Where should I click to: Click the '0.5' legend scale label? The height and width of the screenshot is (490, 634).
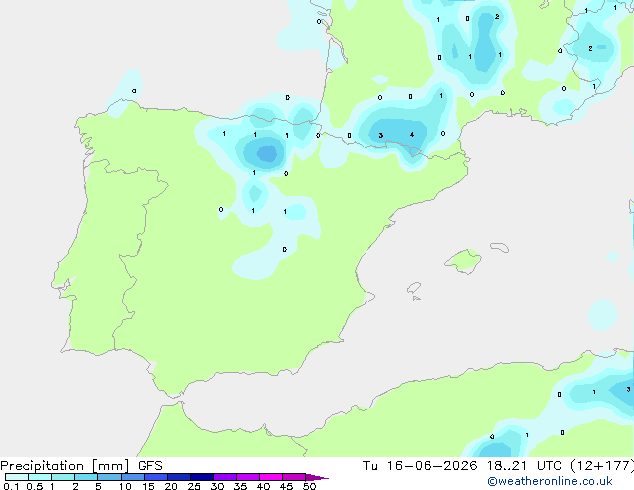[35, 486]
